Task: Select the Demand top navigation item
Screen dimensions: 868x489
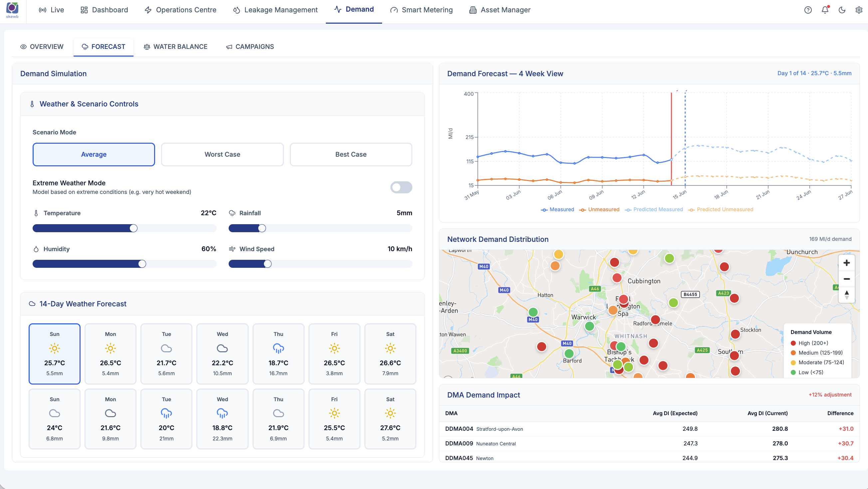Action: pyautogui.click(x=354, y=9)
